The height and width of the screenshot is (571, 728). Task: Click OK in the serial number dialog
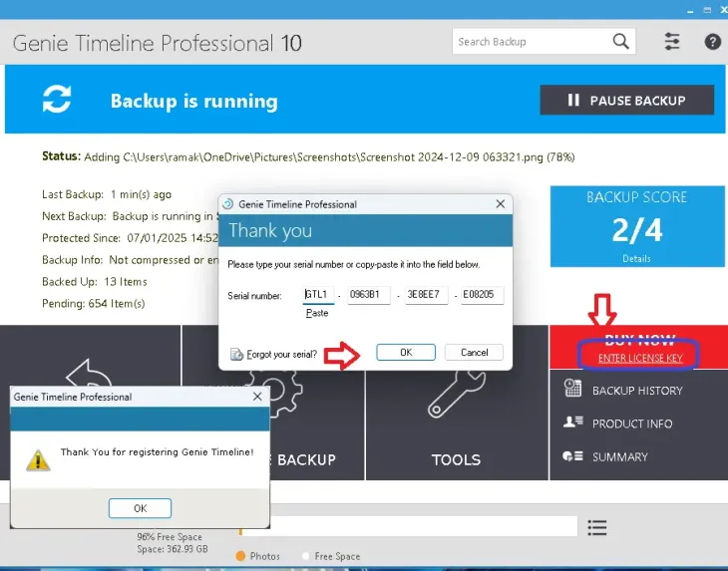(x=405, y=352)
